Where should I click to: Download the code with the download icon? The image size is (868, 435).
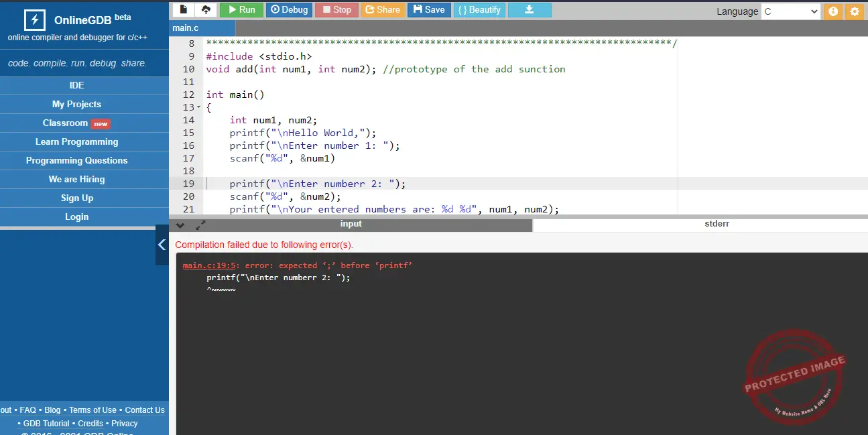(x=530, y=9)
